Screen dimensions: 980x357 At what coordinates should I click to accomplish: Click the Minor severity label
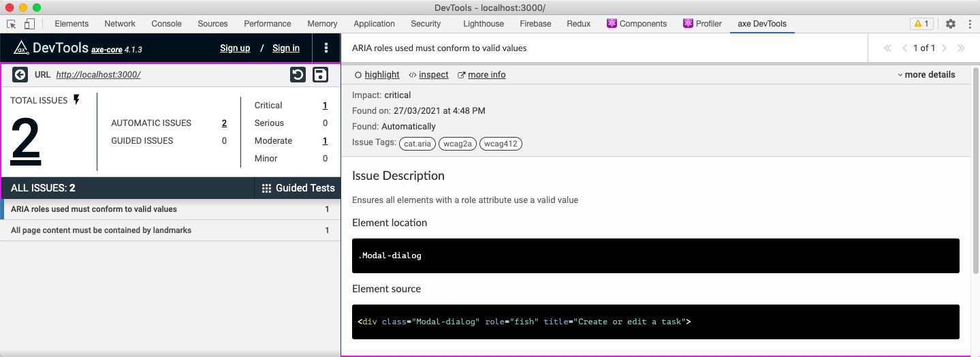(266, 159)
